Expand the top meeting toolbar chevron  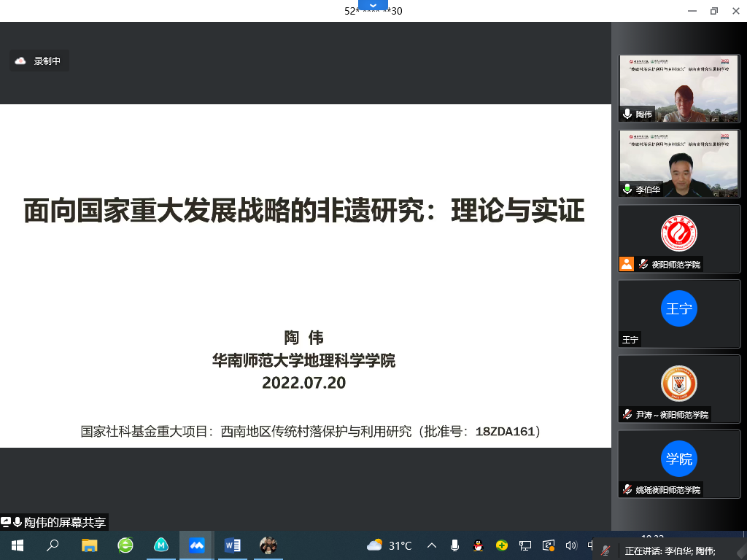[373, 5]
